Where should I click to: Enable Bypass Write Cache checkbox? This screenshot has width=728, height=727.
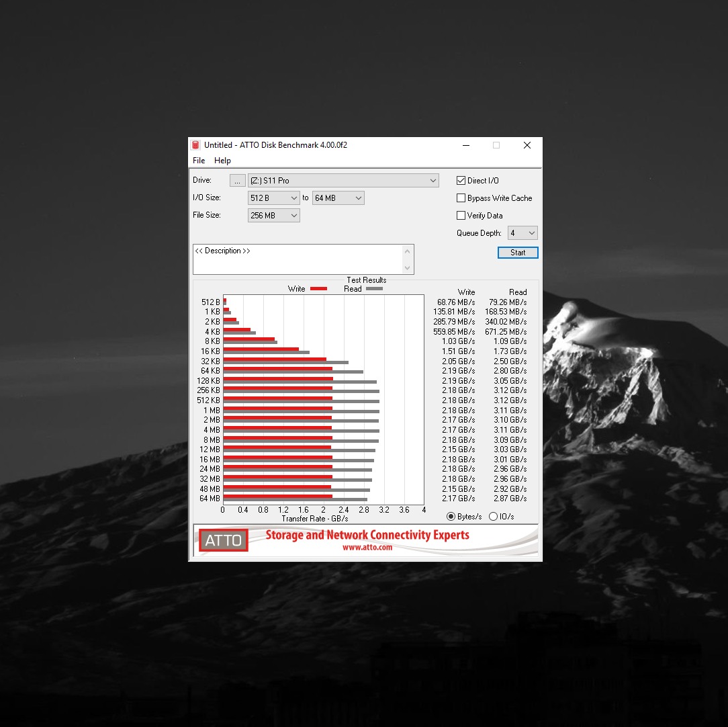tap(461, 198)
